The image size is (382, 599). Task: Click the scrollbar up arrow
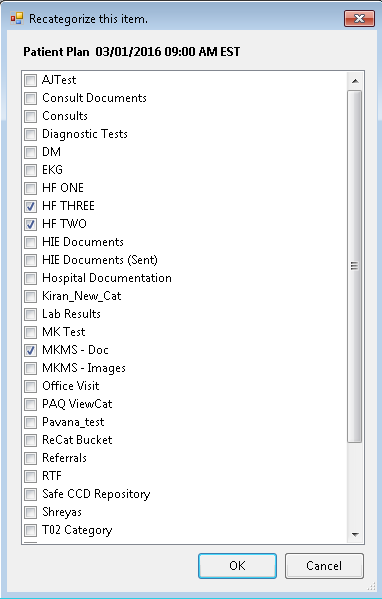[355, 81]
